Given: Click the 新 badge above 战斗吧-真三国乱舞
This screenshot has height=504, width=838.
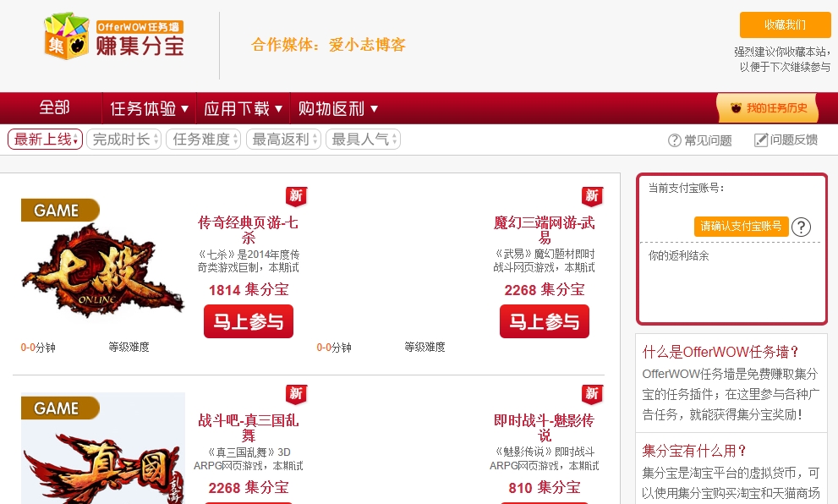Looking at the screenshot, I should tap(296, 394).
